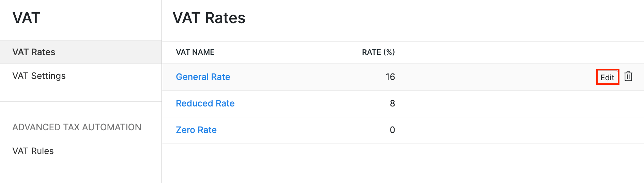Click the 0 rate value for Zero Rate
The width and height of the screenshot is (644, 183).
(x=392, y=130)
